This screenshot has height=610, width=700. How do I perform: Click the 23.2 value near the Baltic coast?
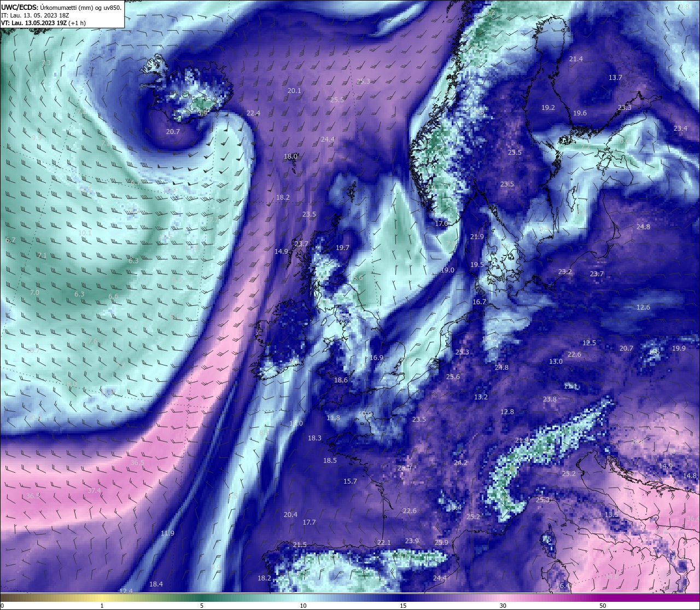click(565, 272)
